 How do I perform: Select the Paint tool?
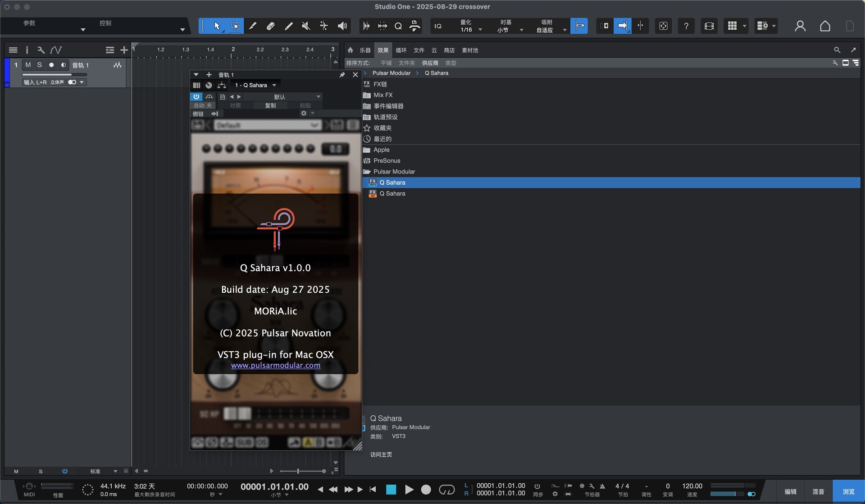(288, 26)
